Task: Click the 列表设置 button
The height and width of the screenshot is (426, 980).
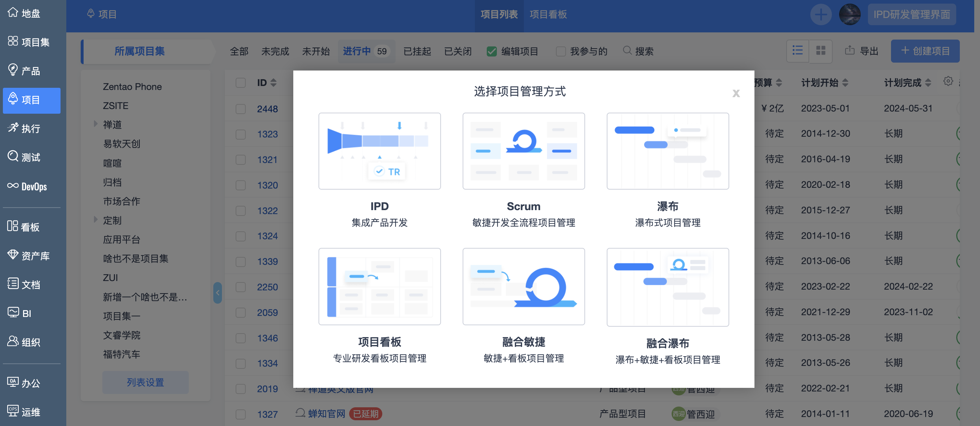Action: pyautogui.click(x=145, y=382)
